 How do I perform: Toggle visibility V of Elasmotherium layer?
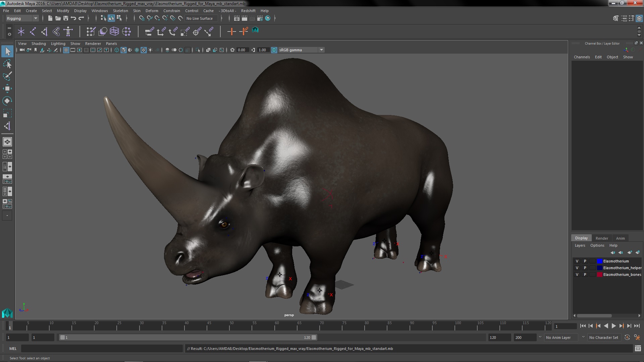pyautogui.click(x=577, y=261)
